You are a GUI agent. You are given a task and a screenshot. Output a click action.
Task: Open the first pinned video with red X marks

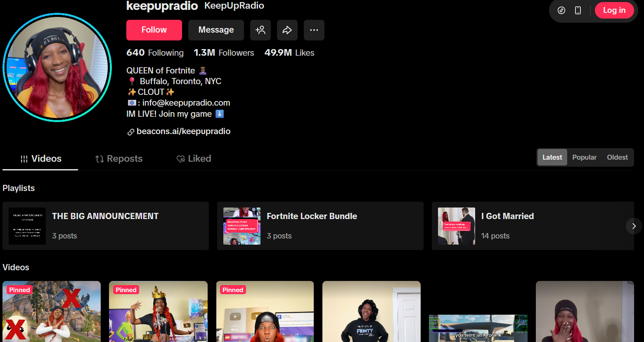pos(52,311)
